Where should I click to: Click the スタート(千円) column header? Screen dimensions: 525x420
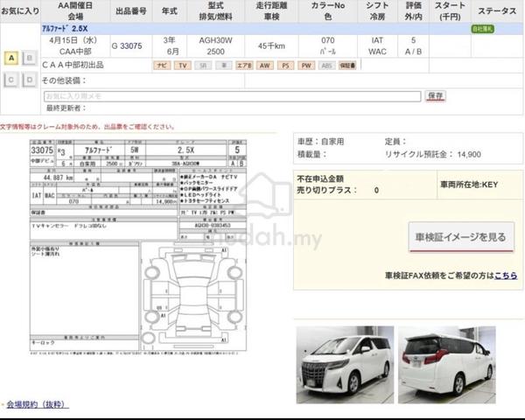tap(450, 11)
